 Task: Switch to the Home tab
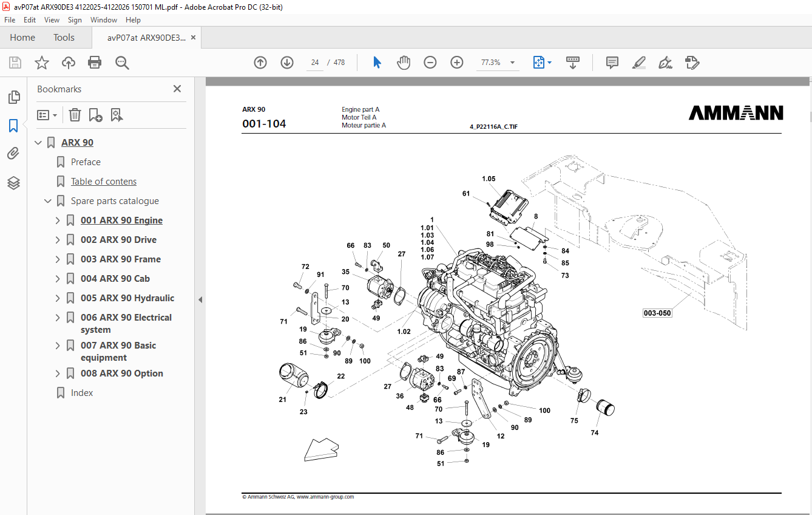click(22, 38)
